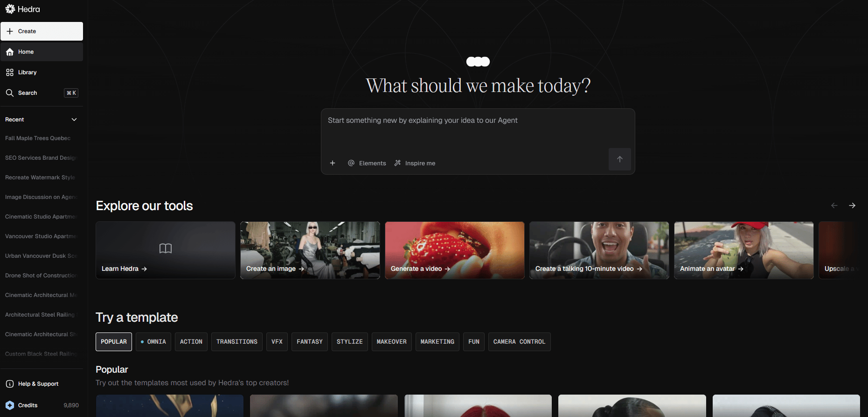Open the Generate a video tool card
The height and width of the screenshot is (417, 868).
(x=455, y=250)
